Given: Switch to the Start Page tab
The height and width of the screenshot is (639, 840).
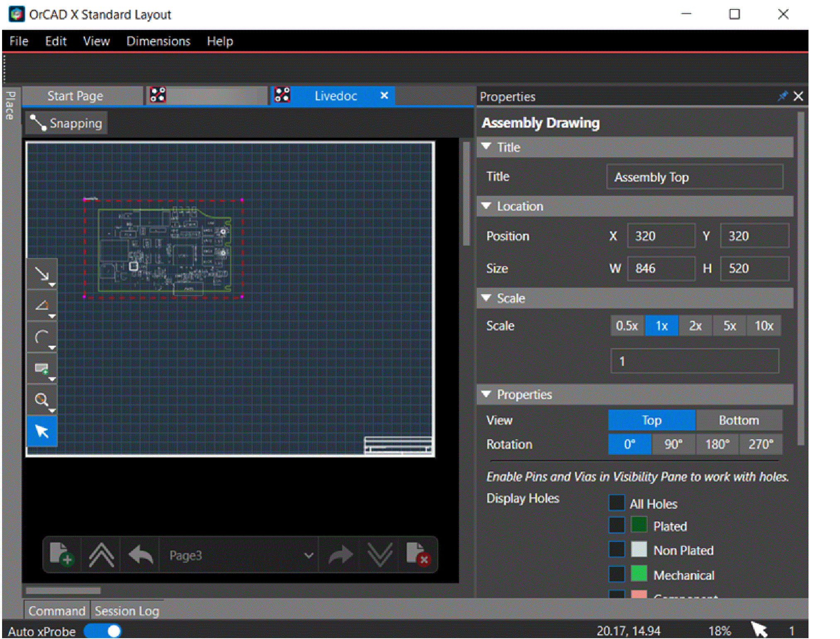Looking at the screenshot, I should (82, 96).
